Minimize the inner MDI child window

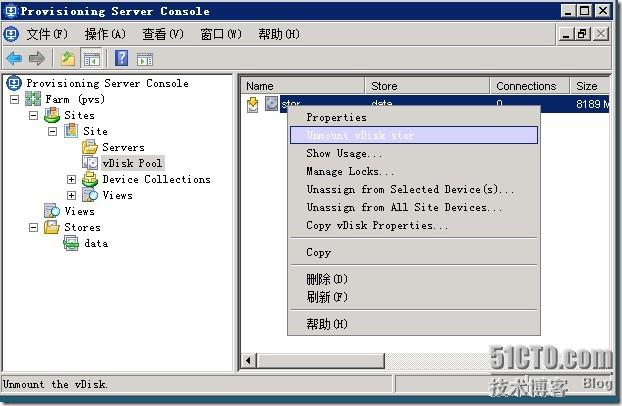click(x=566, y=34)
